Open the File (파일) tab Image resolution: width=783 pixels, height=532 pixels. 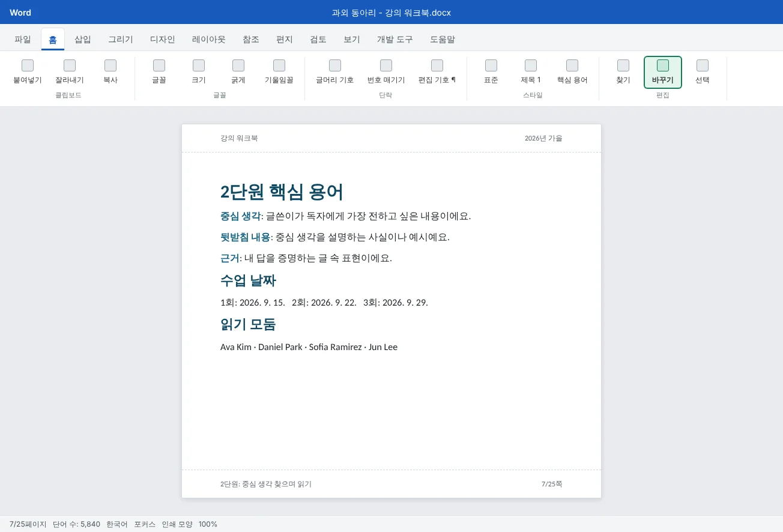point(23,40)
